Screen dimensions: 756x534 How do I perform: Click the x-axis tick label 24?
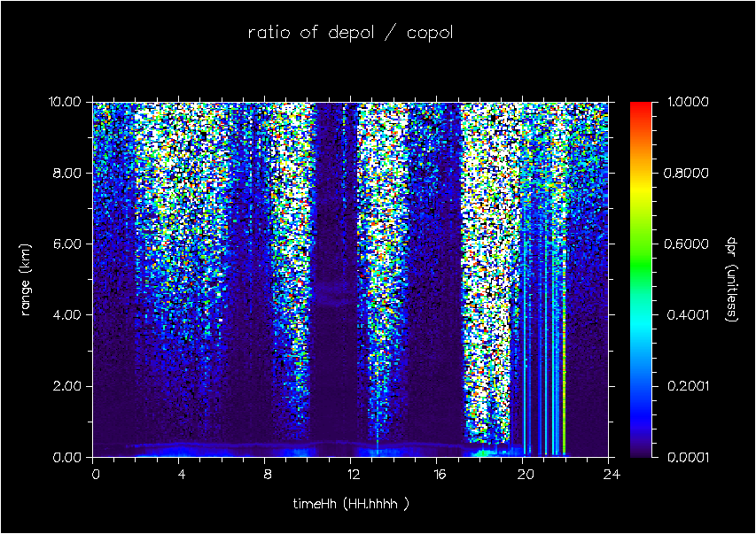[x=612, y=475]
